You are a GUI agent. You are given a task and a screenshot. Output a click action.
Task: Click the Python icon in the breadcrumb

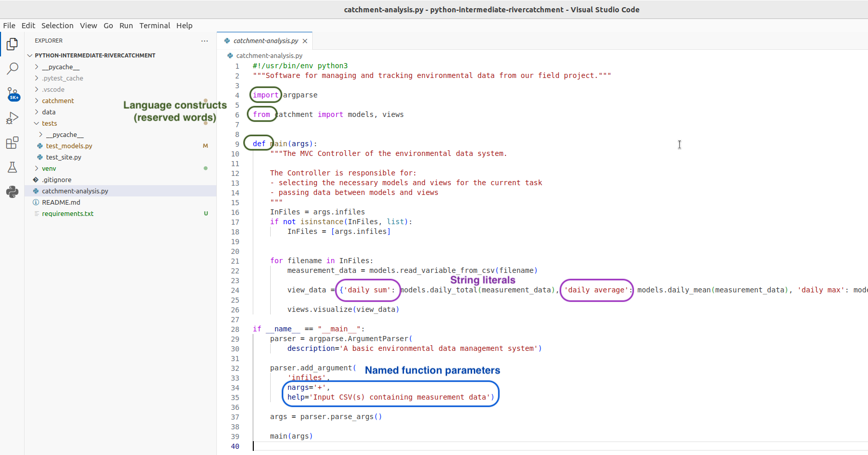(x=230, y=55)
